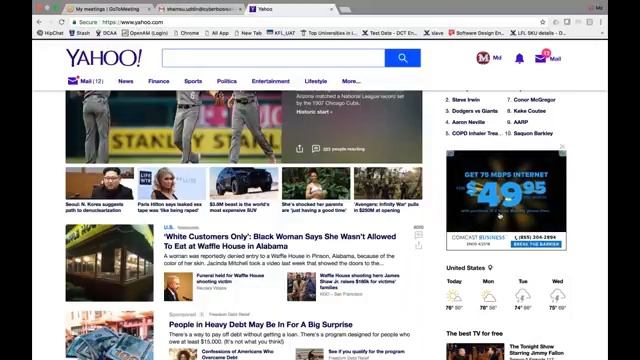The image size is (640, 360).
Task: Open the OpenAM (Login) bookmark
Action: click(x=145, y=33)
